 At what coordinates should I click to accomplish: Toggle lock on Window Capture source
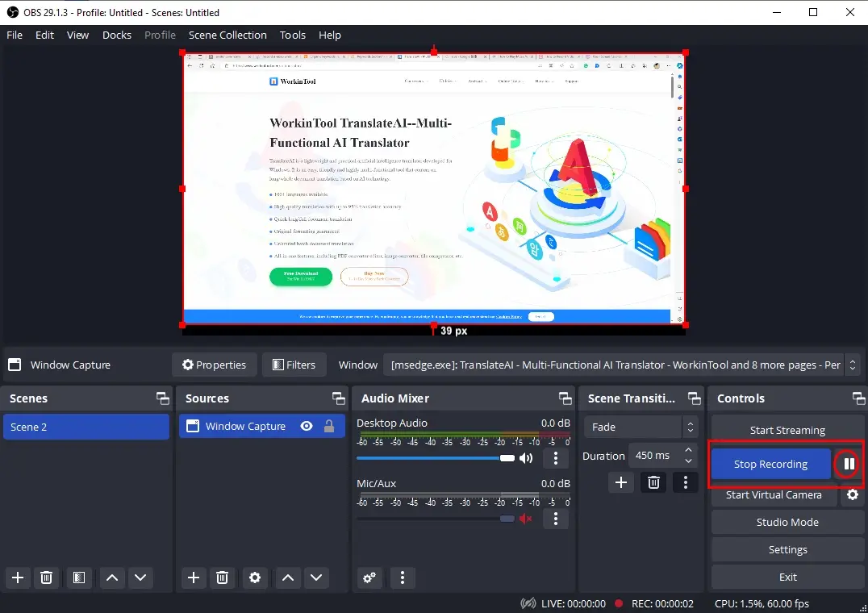tap(329, 427)
